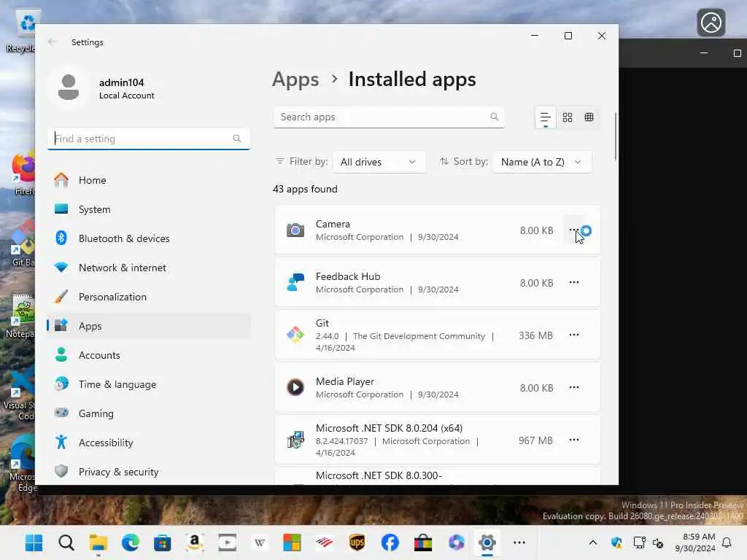This screenshot has height=560, width=747.
Task: Open more options for Camera app
Action: coord(573,230)
